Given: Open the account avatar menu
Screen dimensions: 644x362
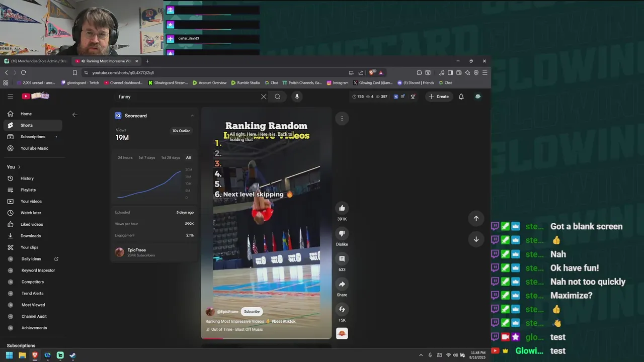Looking at the screenshot, I should pyautogui.click(x=477, y=97).
